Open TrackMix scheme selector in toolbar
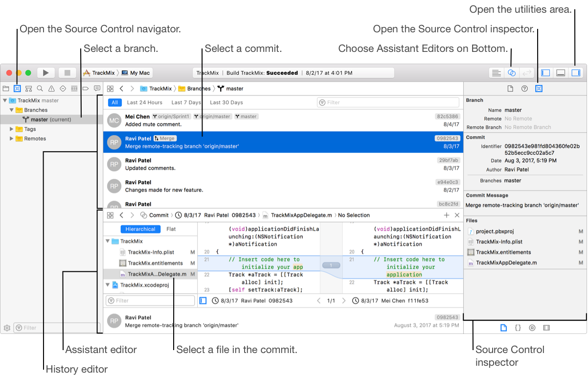588x378 pixels. coord(99,73)
